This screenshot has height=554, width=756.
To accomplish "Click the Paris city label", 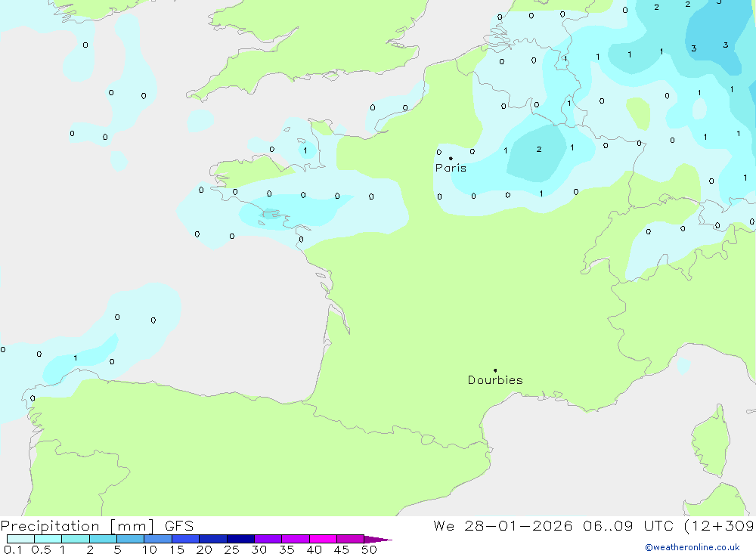I will pyautogui.click(x=451, y=168).
